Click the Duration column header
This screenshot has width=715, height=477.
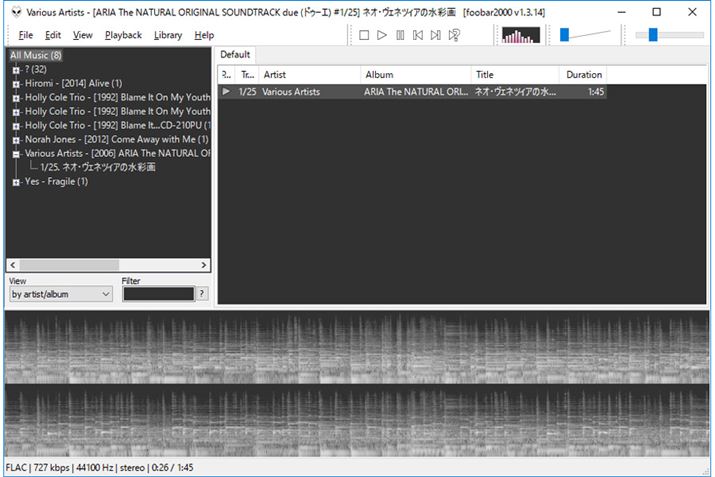point(583,75)
